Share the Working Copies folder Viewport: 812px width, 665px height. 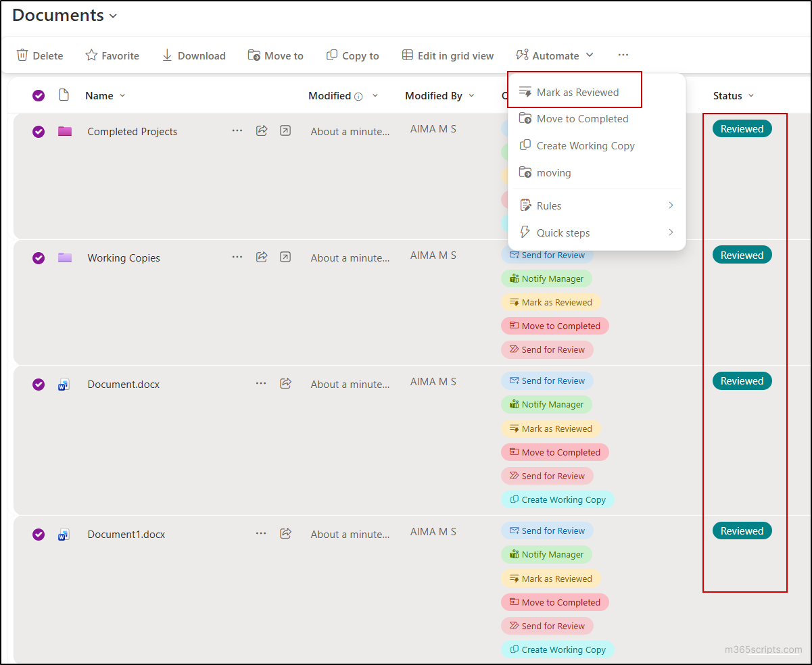coord(262,257)
